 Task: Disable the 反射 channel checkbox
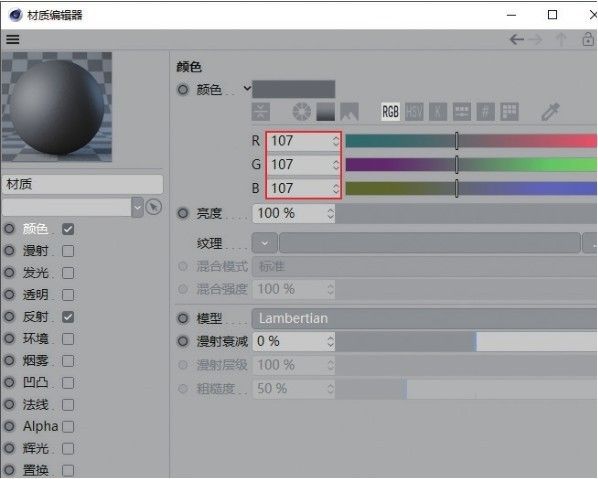[68, 317]
